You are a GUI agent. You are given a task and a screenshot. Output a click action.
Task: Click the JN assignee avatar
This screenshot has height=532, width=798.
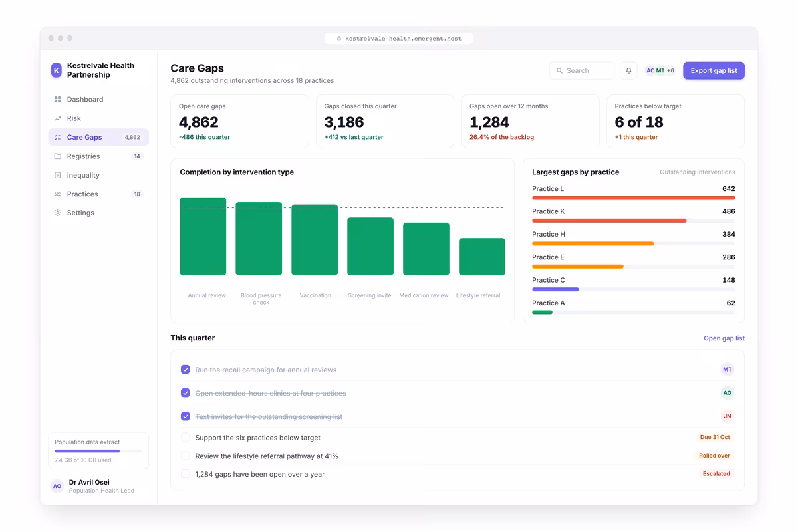[x=728, y=416]
